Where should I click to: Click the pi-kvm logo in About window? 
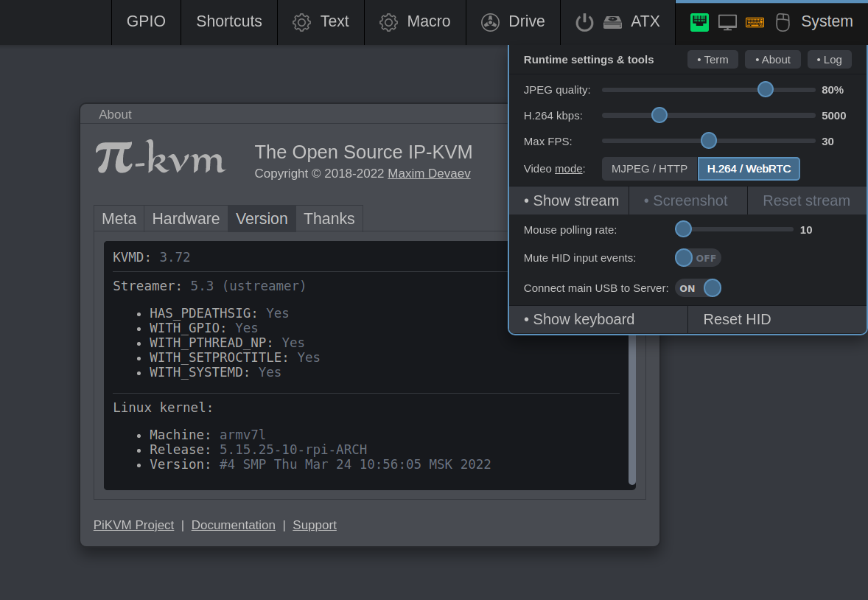[161, 158]
